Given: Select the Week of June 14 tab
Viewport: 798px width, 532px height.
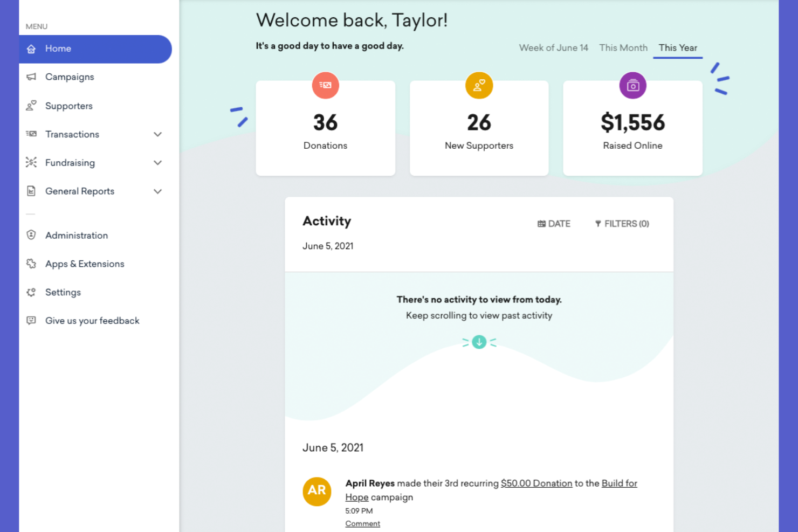Looking at the screenshot, I should pos(553,47).
